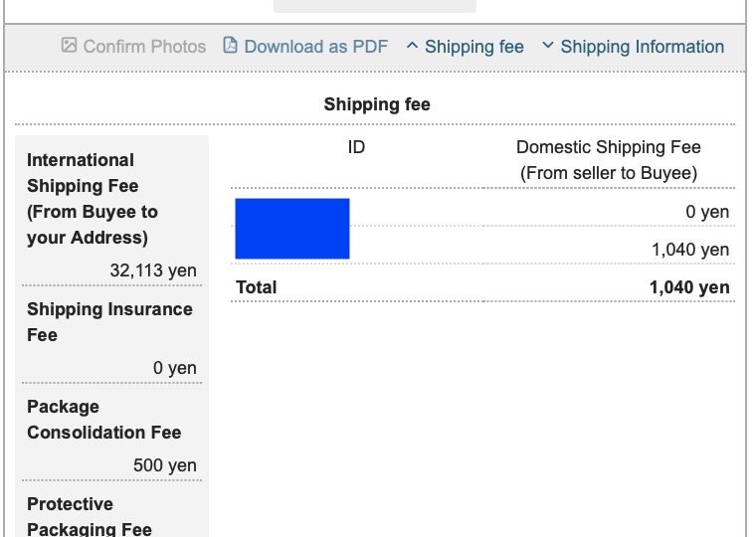Click the Package Consolidation Fee label
Viewport: 756px width, 537px height.
pos(104,420)
